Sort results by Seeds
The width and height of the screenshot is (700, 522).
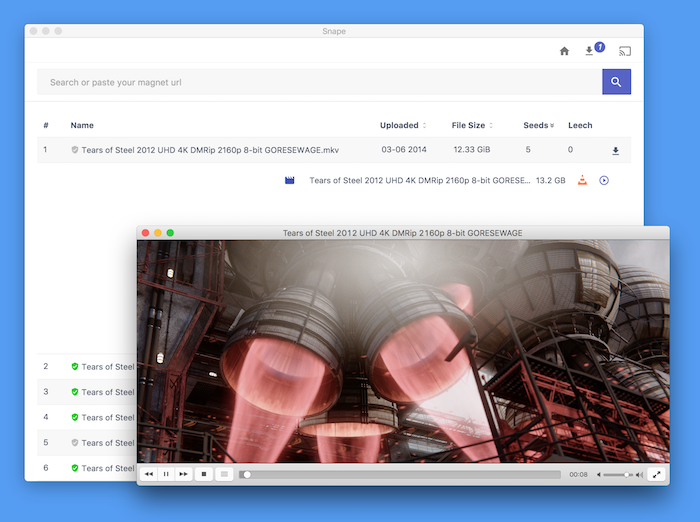pyautogui.click(x=538, y=125)
